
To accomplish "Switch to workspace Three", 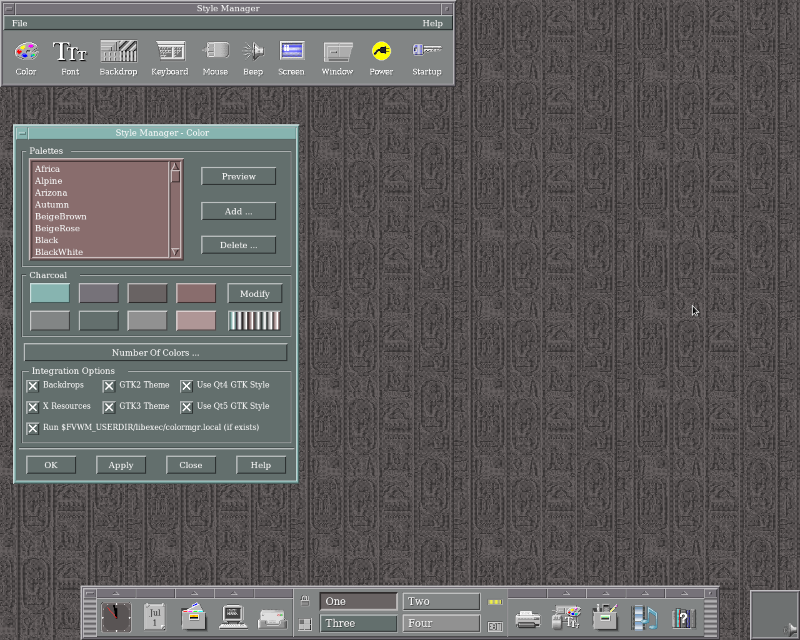I will click(x=358, y=623).
